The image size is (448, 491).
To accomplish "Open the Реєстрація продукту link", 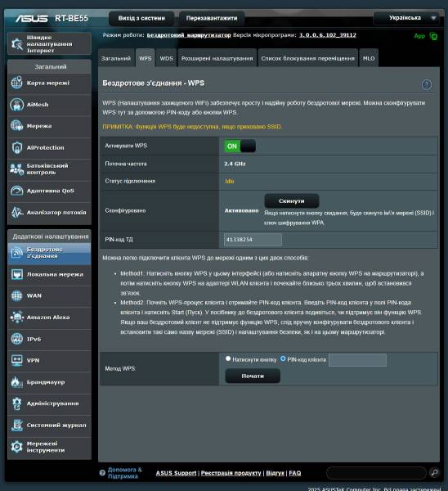I will (231, 473).
